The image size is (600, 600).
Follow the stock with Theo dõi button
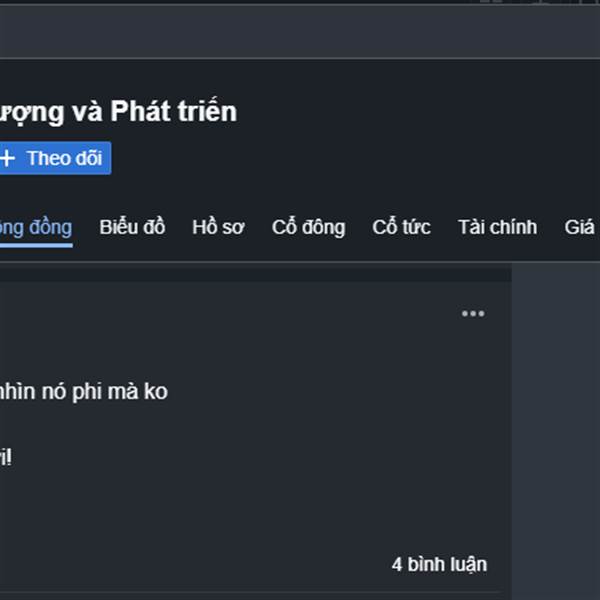tap(62, 158)
